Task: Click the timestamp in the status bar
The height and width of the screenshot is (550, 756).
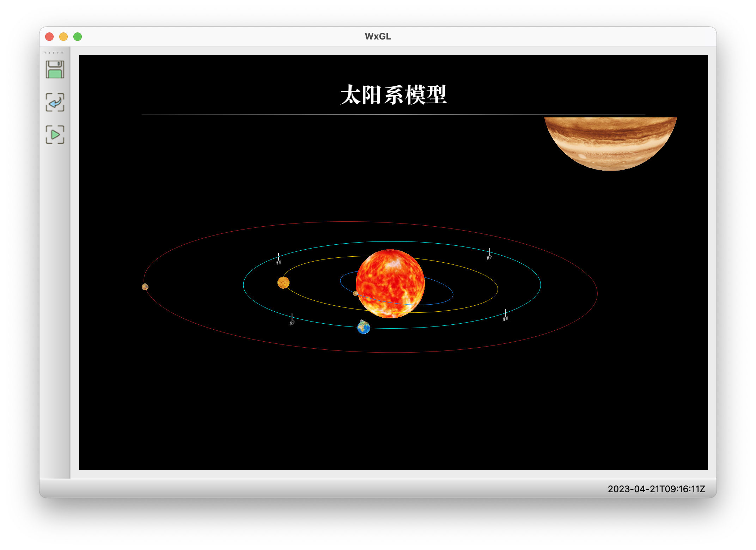Action: pyautogui.click(x=656, y=489)
